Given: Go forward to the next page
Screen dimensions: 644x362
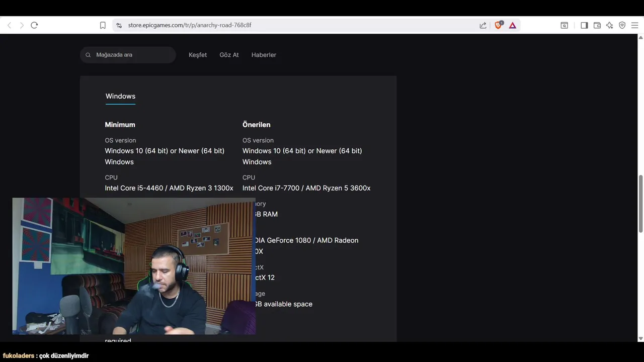Looking at the screenshot, I should pyautogui.click(x=22, y=25).
